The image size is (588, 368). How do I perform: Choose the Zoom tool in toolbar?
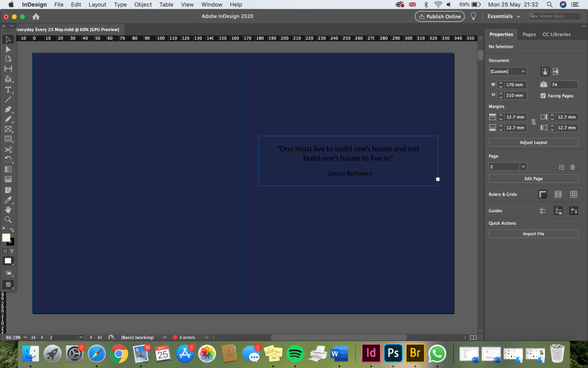pyautogui.click(x=8, y=220)
